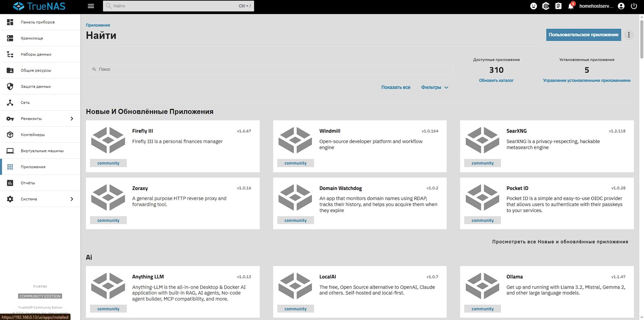Viewport: 644px width, 320px height.
Task: Focus the Поиск apps search field
Action: click(x=271, y=69)
